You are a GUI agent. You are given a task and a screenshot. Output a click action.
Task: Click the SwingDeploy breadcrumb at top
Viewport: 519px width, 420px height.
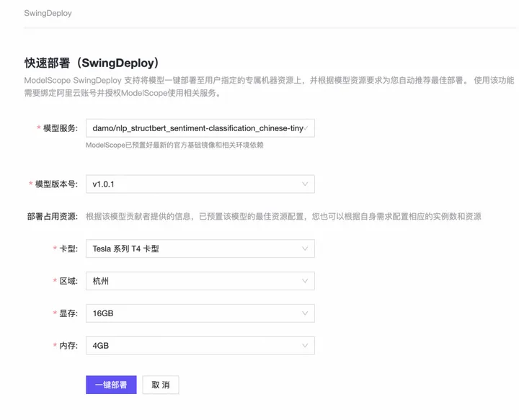[x=48, y=13]
